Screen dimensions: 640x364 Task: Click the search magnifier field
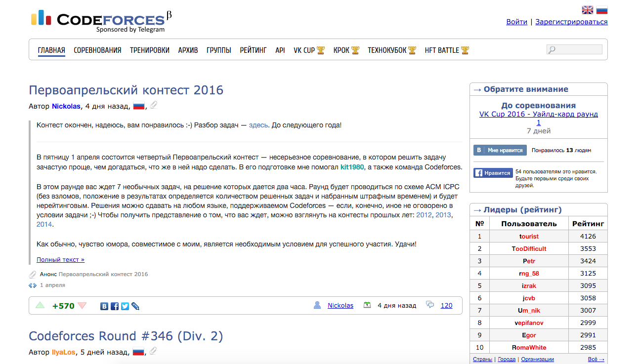574,49
